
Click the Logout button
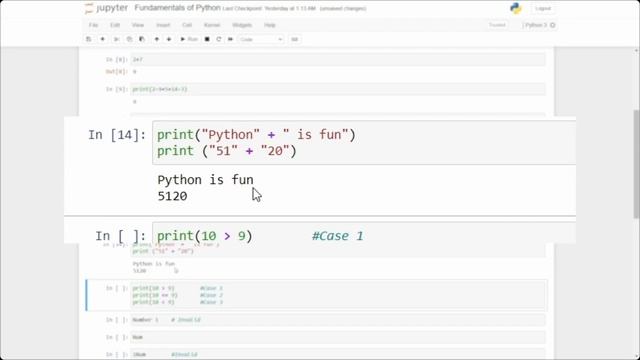tap(543, 8)
